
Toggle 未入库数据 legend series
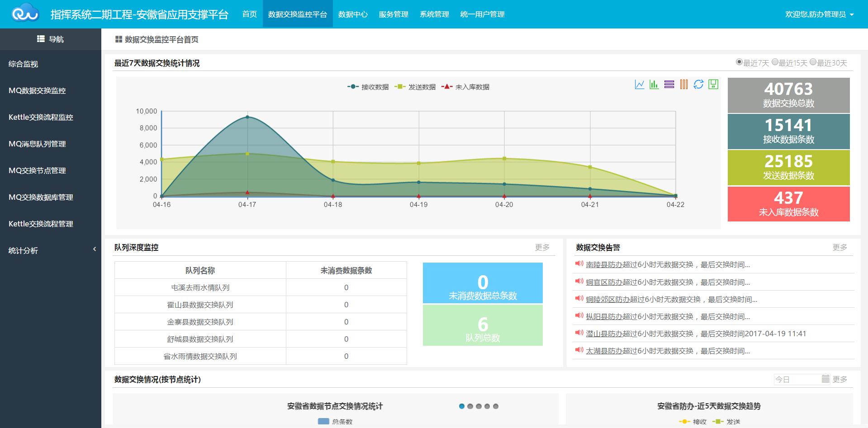click(x=465, y=87)
